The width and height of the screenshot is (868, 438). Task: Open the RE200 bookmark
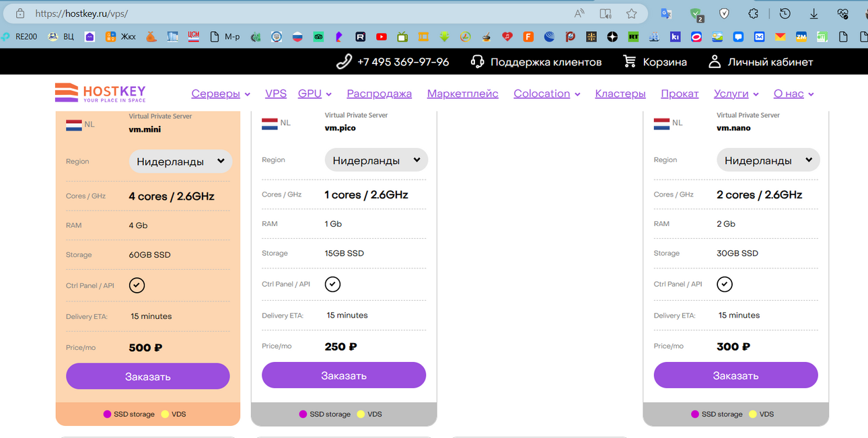point(20,37)
